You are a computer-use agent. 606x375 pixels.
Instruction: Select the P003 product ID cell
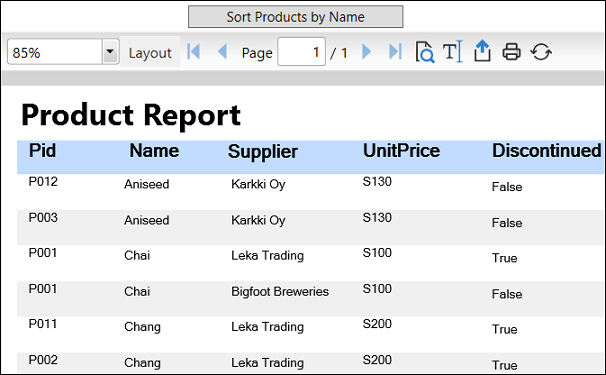43,217
